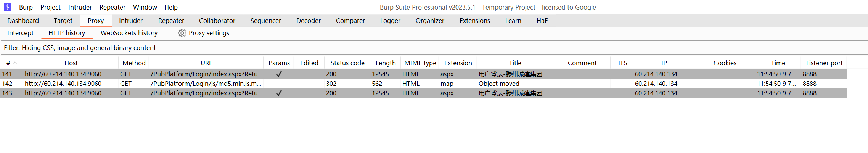Sort by the Listener port column header
The width and height of the screenshot is (868, 153).
[x=824, y=63]
